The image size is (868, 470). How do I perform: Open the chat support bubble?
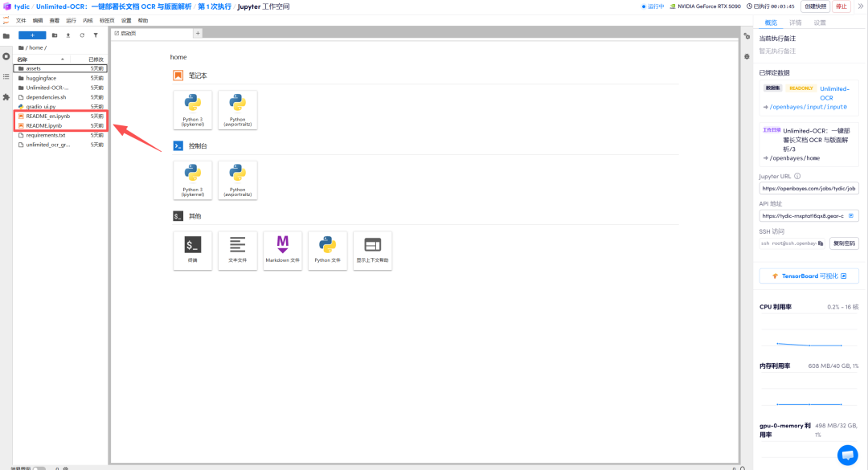848,455
